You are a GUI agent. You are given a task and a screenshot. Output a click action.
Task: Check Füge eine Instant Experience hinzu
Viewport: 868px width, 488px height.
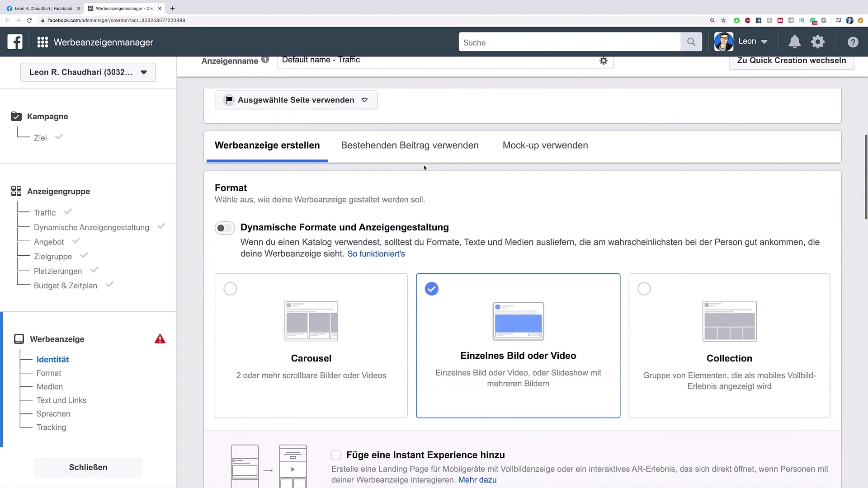tap(336, 455)
